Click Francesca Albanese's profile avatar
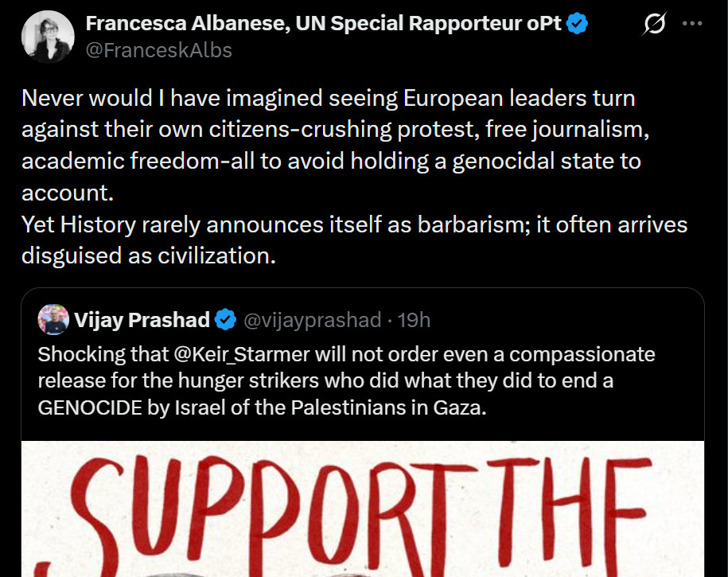The image size is (728, 577). click(x=49, y=37)
